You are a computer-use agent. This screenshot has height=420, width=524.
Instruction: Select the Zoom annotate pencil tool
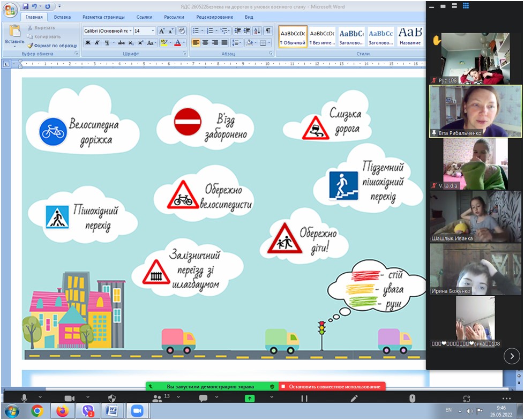click(354, 398)
